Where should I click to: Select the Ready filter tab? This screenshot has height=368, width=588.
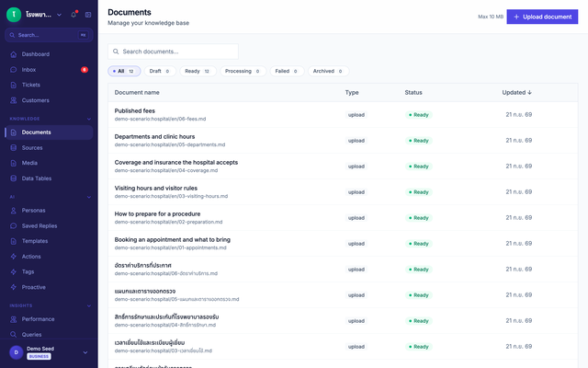pos(198,71)
